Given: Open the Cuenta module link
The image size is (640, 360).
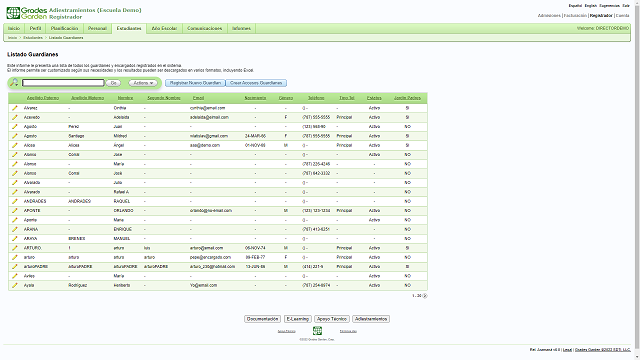Looking at the screenshot, I should 622,16.
